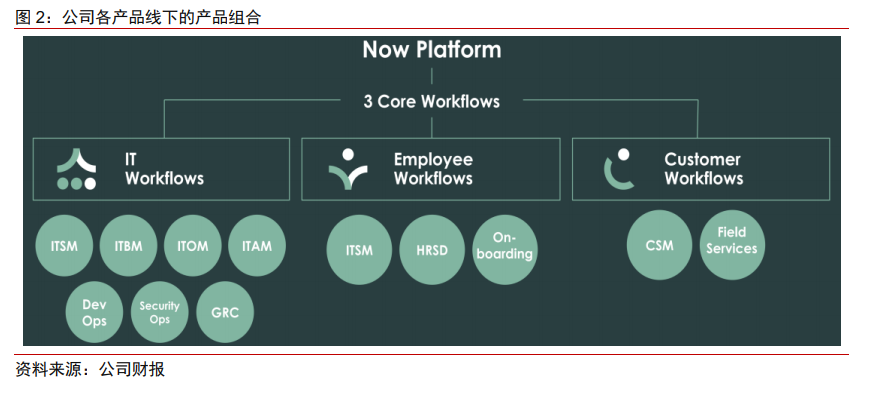The width and height of the screenshot is (875, 402).
Task: Select the GRC circle
Action: [225, 313]
